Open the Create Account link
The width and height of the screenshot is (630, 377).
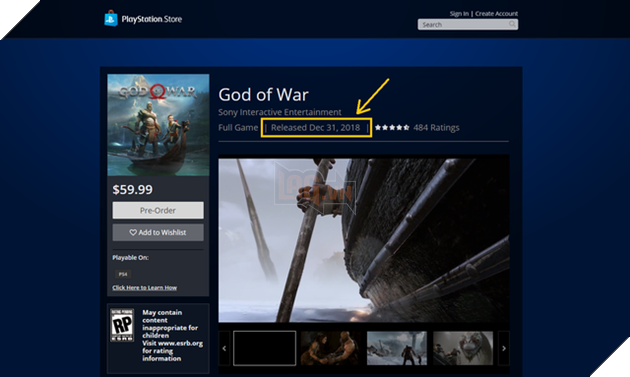click(496, 14)
